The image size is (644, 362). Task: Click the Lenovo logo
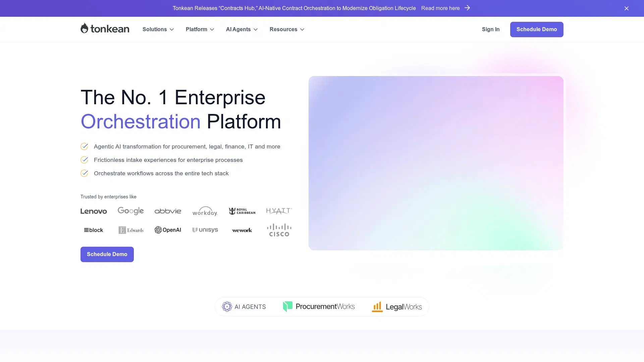point(94,211)
